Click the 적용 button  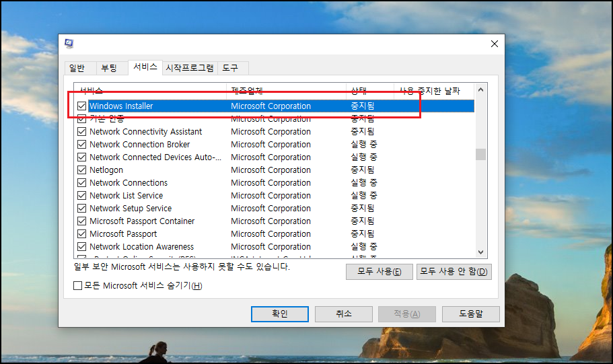tap(407, 314)
